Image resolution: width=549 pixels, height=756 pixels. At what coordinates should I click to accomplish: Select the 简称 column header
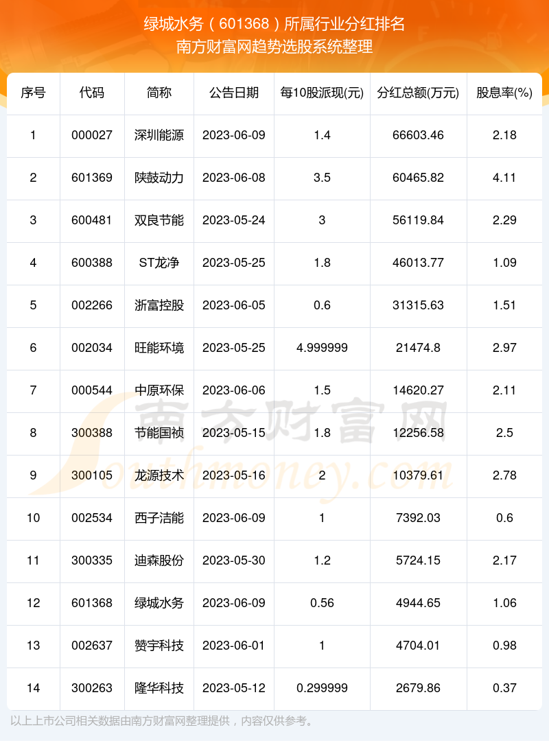(x=159, y=93)
